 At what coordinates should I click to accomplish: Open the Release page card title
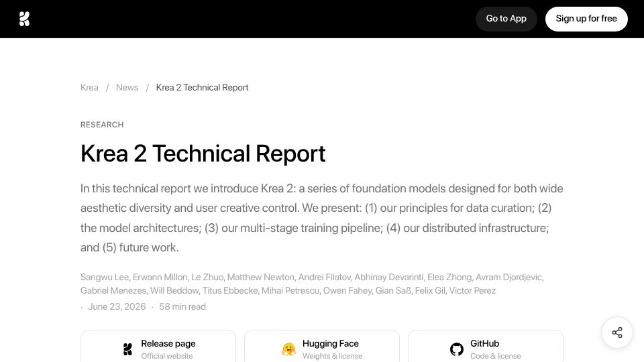click(x=168, y=343)
